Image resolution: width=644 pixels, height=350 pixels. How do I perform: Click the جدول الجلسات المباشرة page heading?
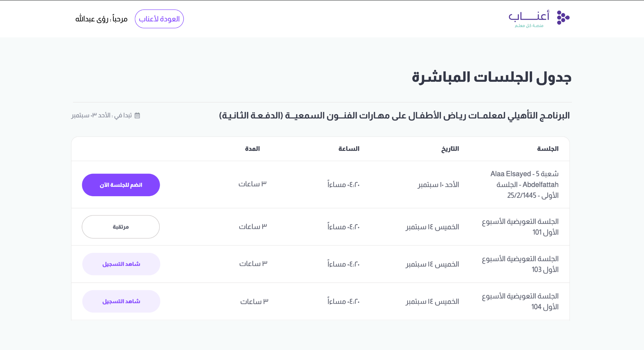point(491,77)
